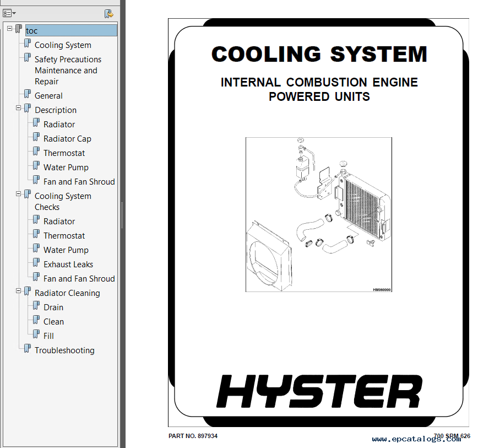Click the bookmark icon beside Safety Precautions
This screenshot has height=448, width=489.
[x=28, y=57]
